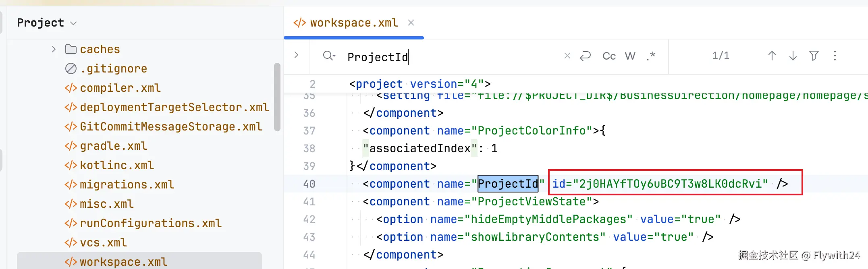Viewport: 868px width, 269px height.
Task: Open the search filter options
Action: (814, 56)
